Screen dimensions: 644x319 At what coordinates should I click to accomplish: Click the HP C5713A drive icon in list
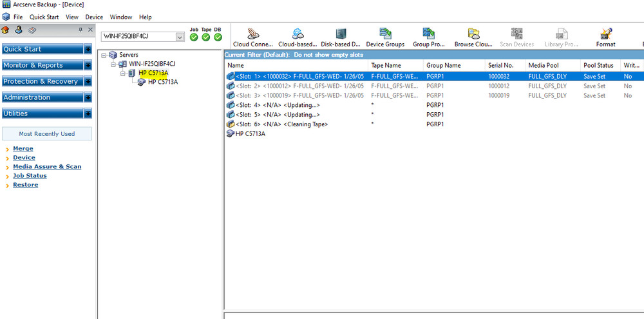tap(231, 133)
